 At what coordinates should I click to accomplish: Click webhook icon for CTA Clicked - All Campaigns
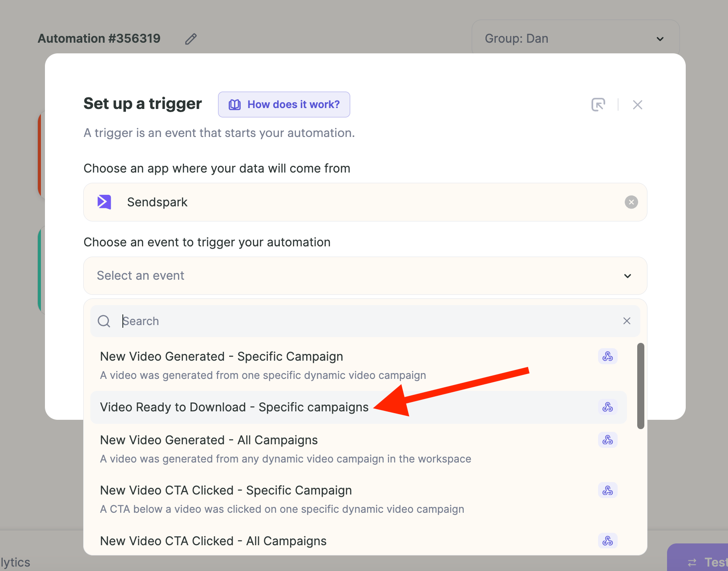607,541
